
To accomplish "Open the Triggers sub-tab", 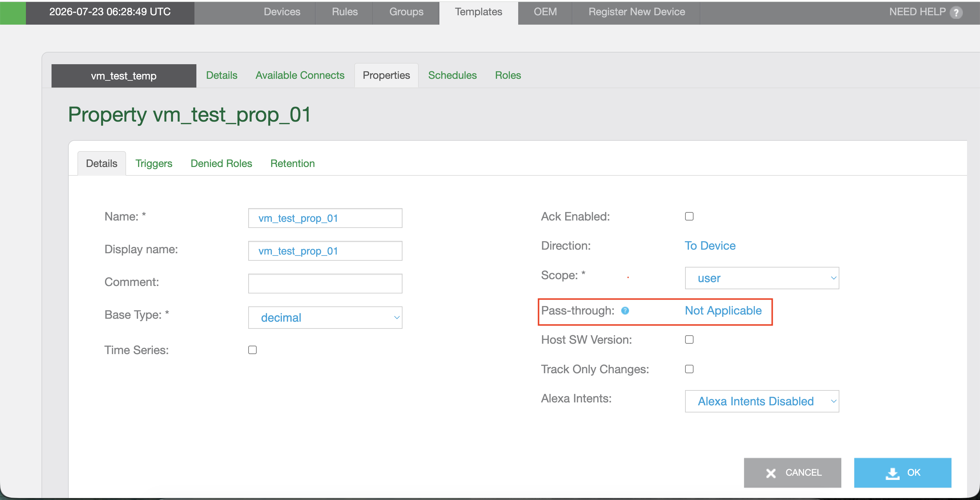I will point(154,164).
